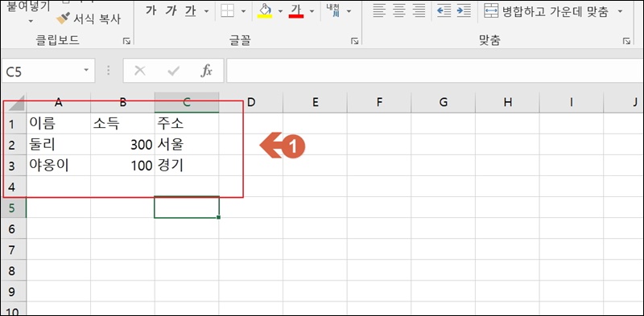Open the phonetic guide dropdown arrow
This screenshot has height=316, width=644.
[349, 11]
